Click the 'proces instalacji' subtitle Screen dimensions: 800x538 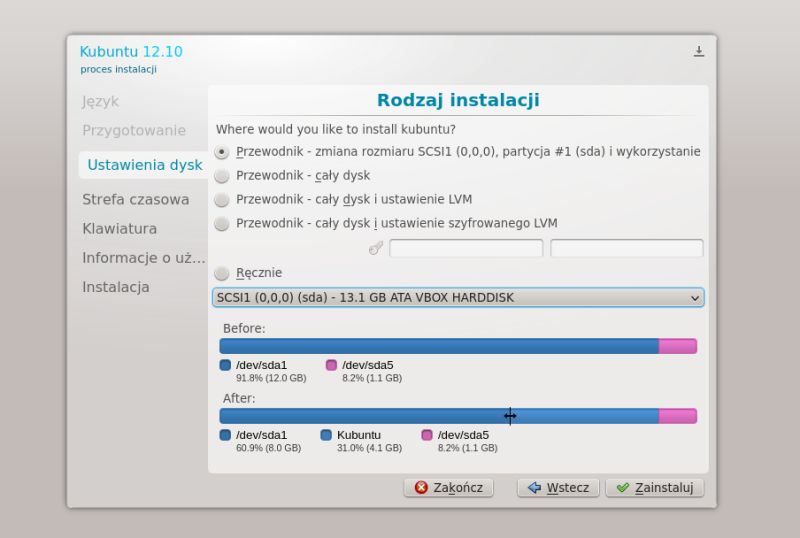tap(118, 69)
